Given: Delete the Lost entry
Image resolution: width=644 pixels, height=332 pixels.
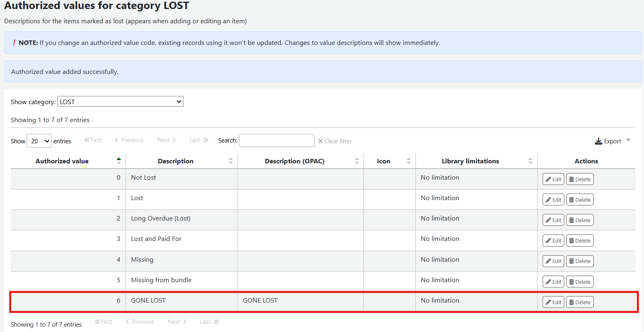Looking at the screenshot, I should [x=579, y=200].
